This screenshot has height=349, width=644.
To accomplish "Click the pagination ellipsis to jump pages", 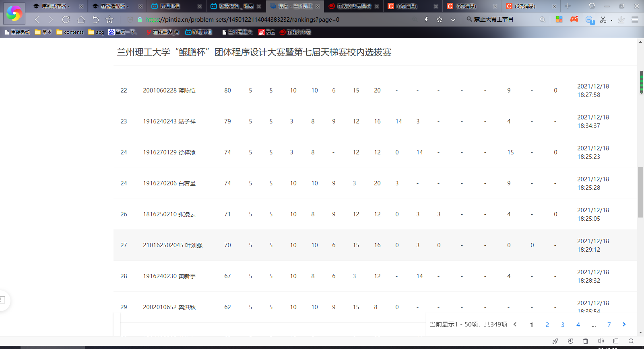I will point(594,325).
